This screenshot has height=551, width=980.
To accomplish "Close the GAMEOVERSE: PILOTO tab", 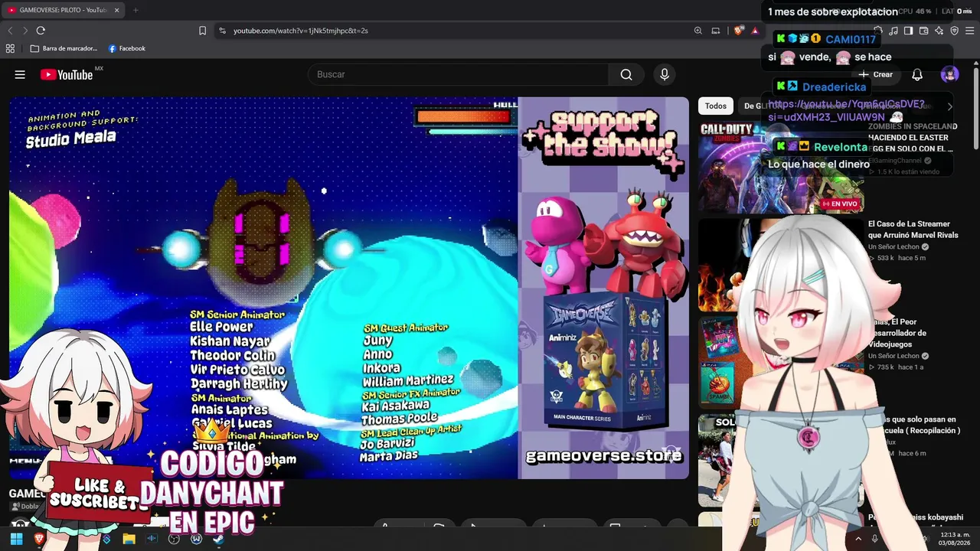I will pyautogui.click(x=117, y=10).
